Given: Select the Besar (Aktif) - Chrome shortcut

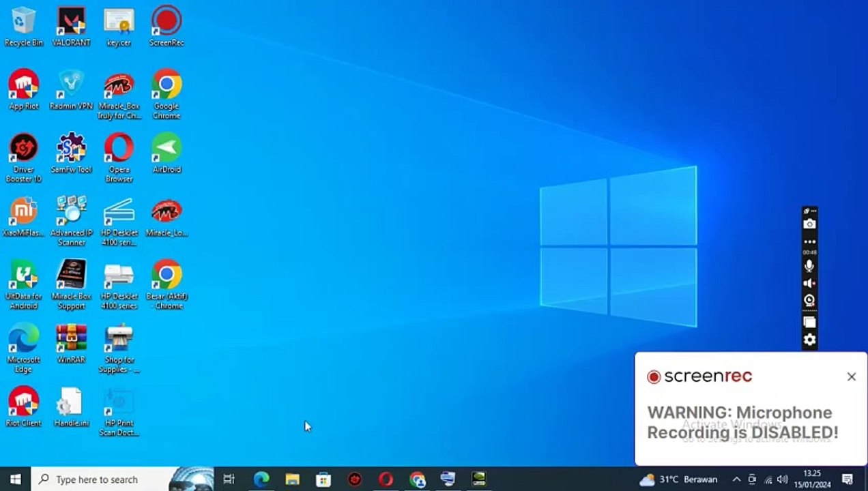Looking at the screenshot, I should 167,285.
